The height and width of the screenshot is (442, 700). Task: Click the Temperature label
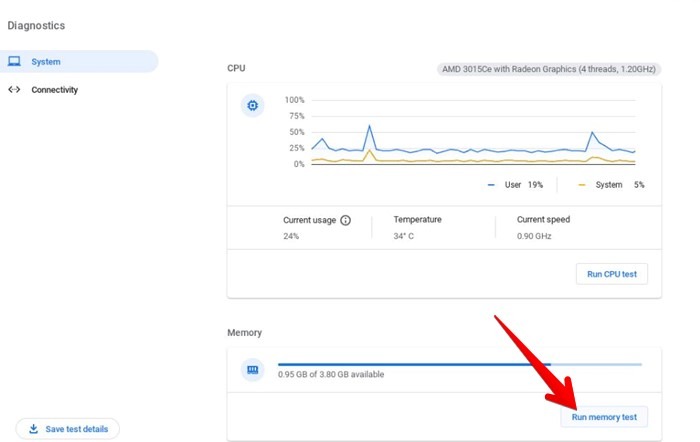tap(417, 220)
